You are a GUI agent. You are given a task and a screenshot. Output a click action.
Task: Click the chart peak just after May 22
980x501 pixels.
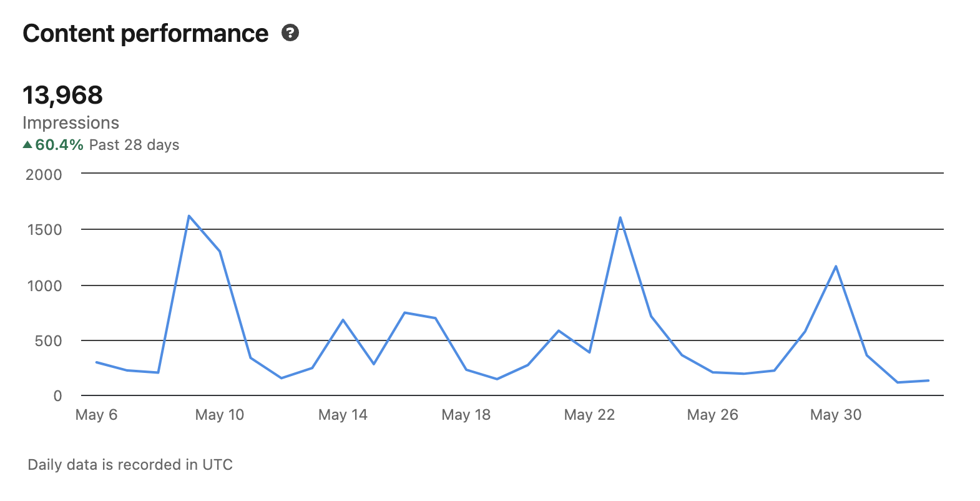click(620, 218)
